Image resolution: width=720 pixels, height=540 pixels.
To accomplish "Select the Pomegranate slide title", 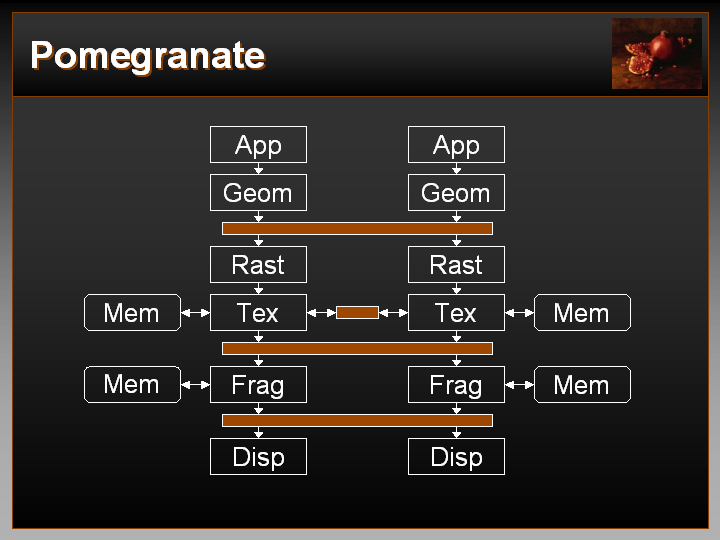I will (148, 55).
